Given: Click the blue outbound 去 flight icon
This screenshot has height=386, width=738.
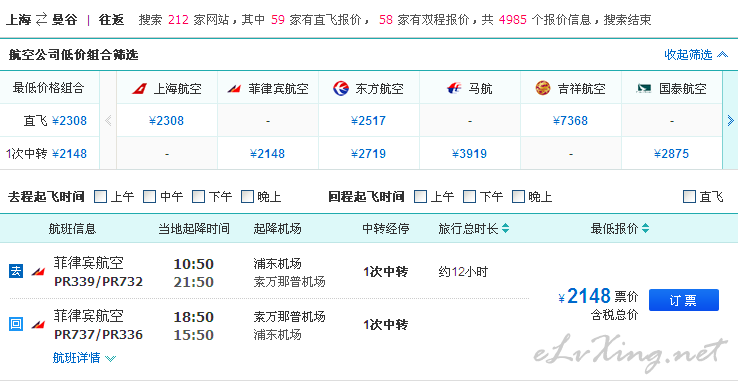Looking at the screenshot, I should pos(16,271).
